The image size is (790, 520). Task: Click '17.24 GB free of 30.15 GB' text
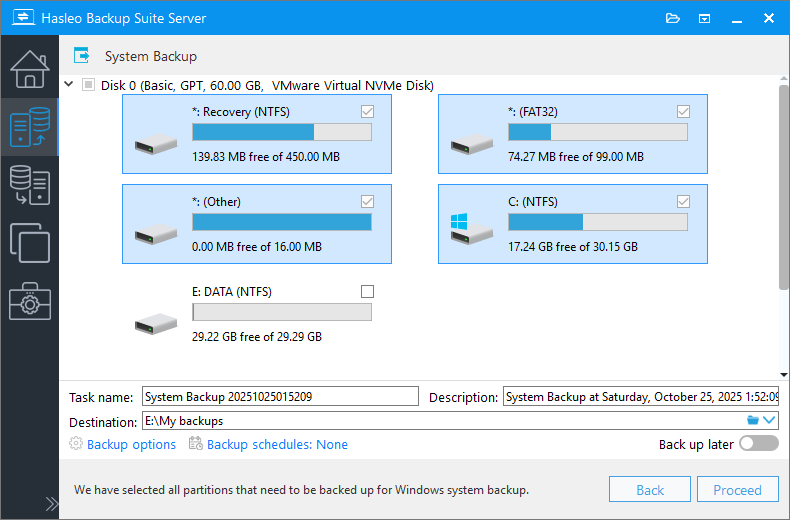click(572, 246)
